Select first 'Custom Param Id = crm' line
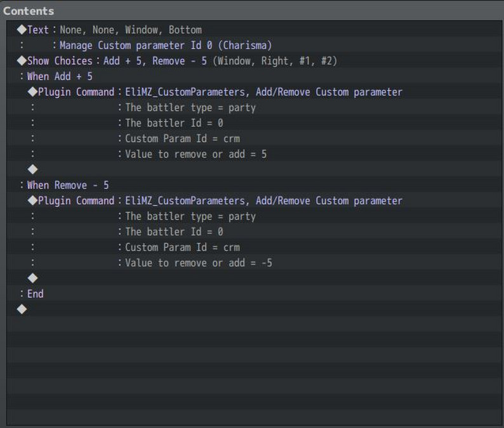 pyautogui.click(x=183, y=138)
